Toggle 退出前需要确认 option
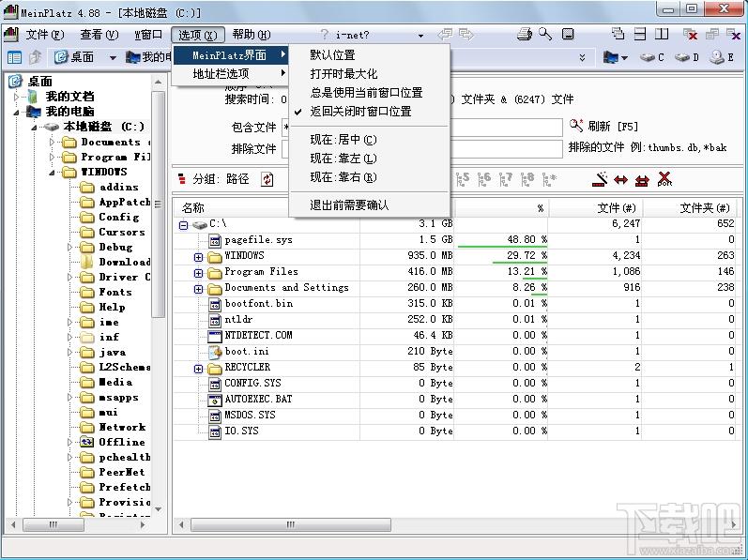748x560 pixels. tap(349, 204)
